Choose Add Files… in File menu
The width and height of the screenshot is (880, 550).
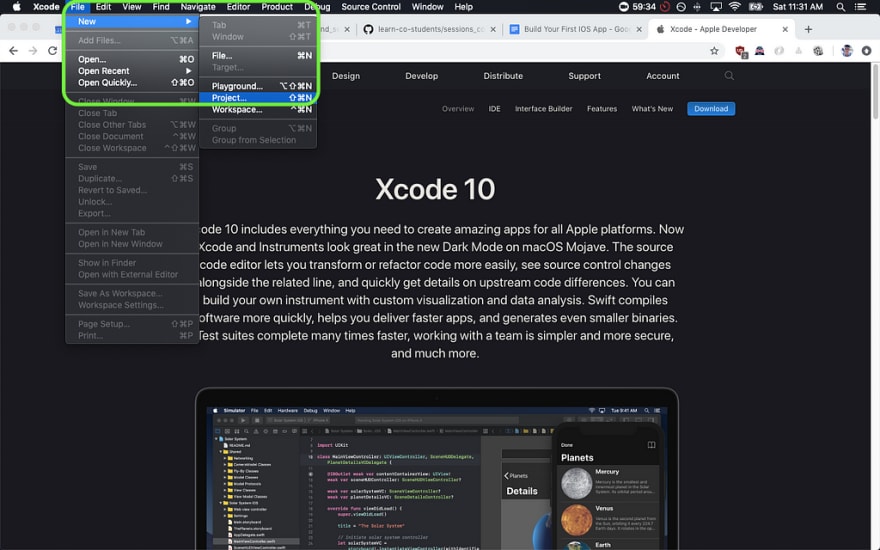[x=132, y=40]
